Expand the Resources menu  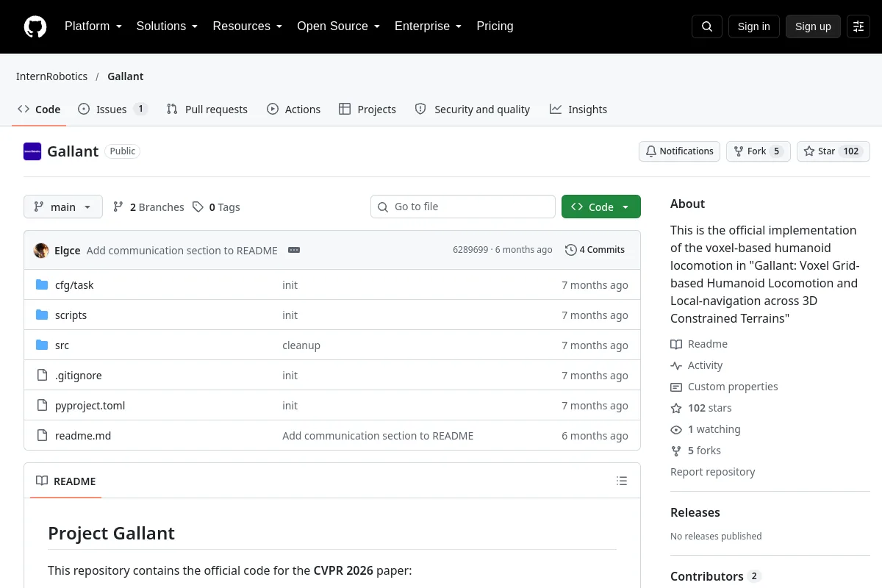[248, 26]
